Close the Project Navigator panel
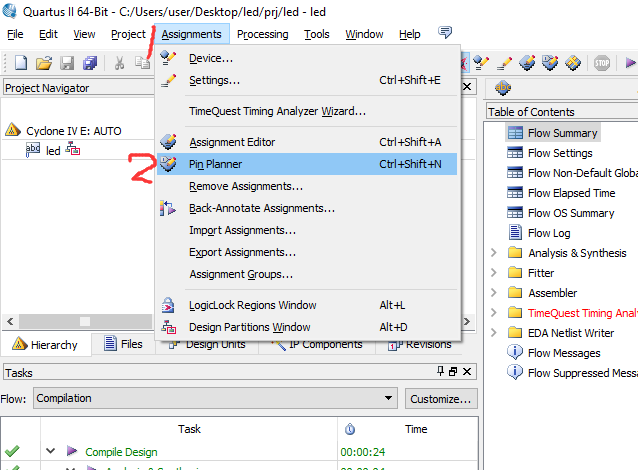 click(x=467, y=87)
